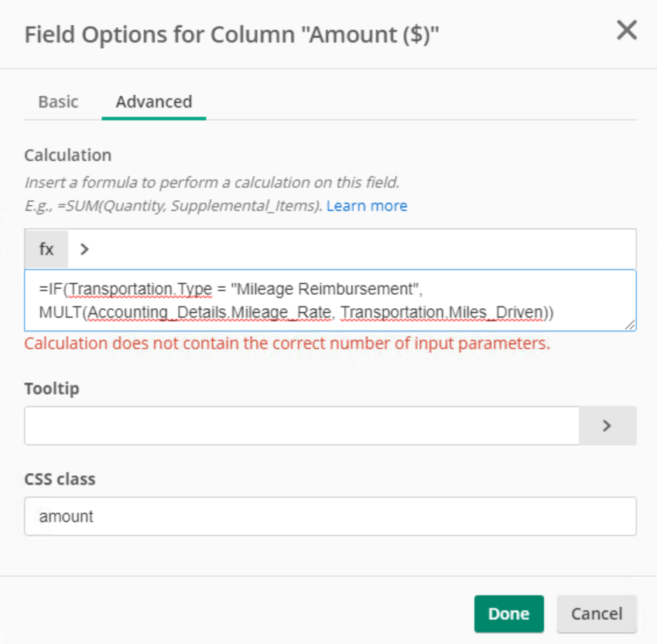Click the "Mileage Reimbursement" string in formula
657x644 pixels.
[325, 289]
